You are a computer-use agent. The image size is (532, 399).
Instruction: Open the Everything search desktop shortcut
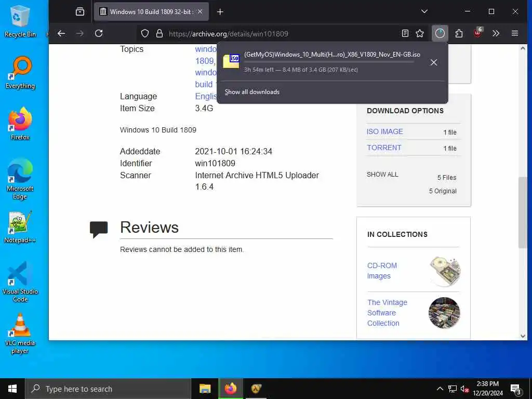point(20,73)
